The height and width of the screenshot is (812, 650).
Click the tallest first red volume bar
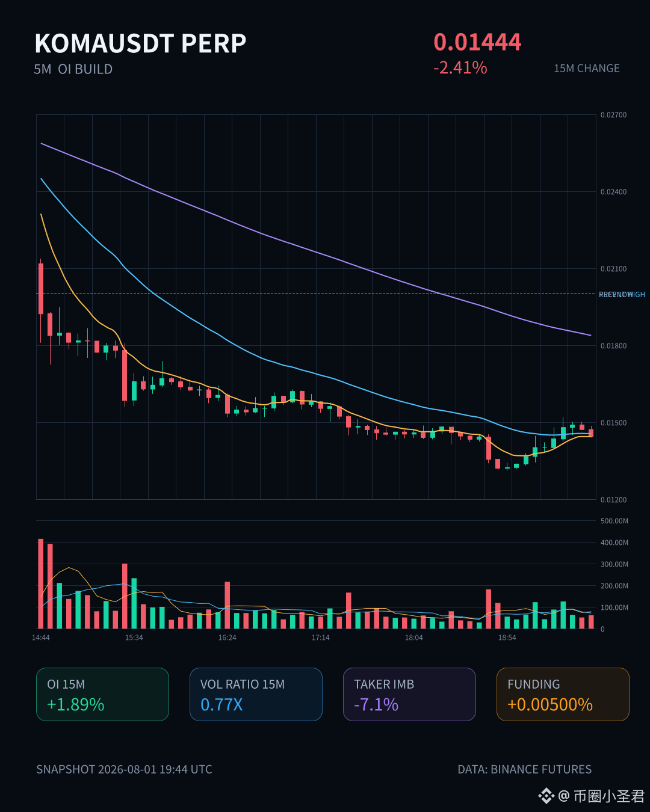pyautogui.click(x=41, y=583)
